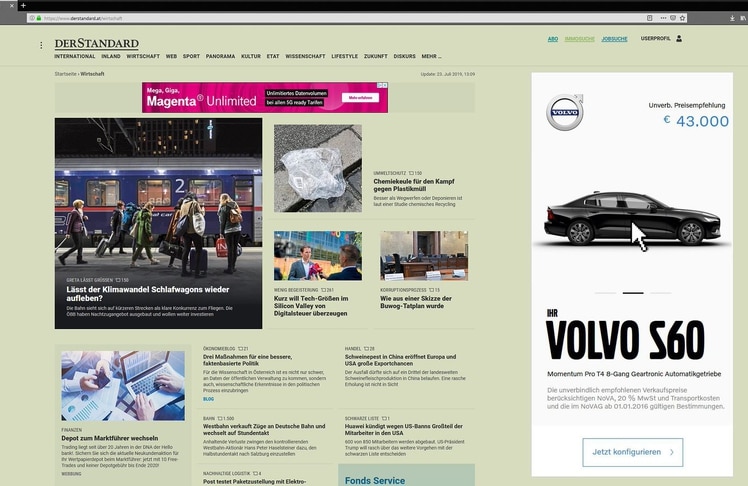Expand the MEHR navigation menu
This screenshot has width=748, height=486.
coord(431,56)
